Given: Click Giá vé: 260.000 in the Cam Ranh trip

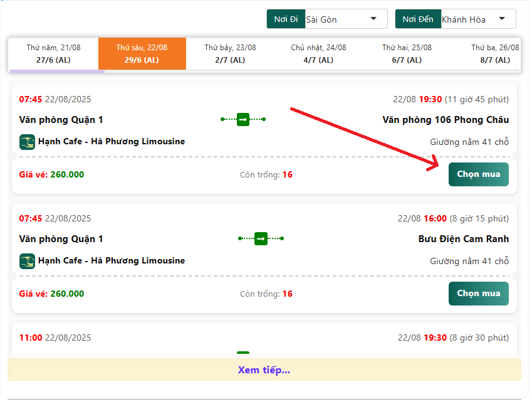Looking at the screenshot, I should [51, 294].
